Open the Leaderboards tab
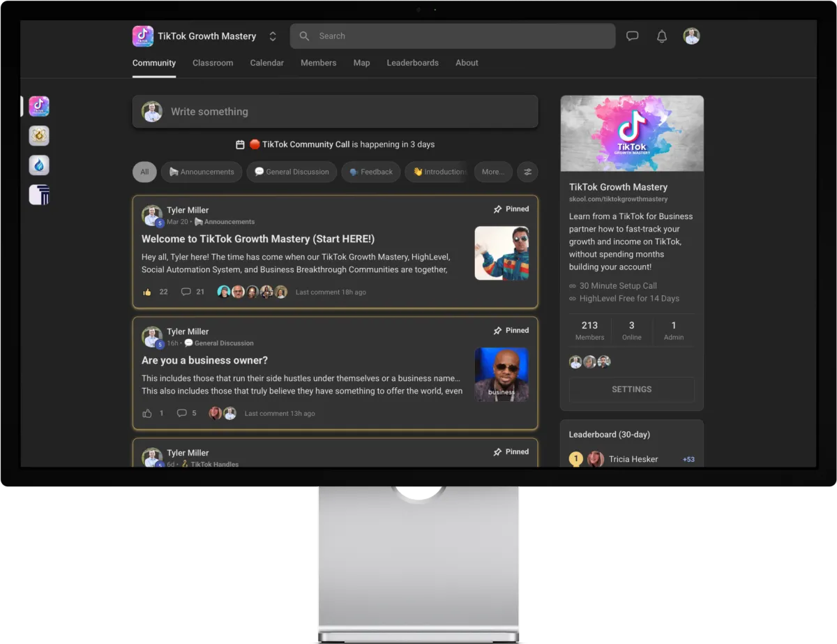 point(413,63)
